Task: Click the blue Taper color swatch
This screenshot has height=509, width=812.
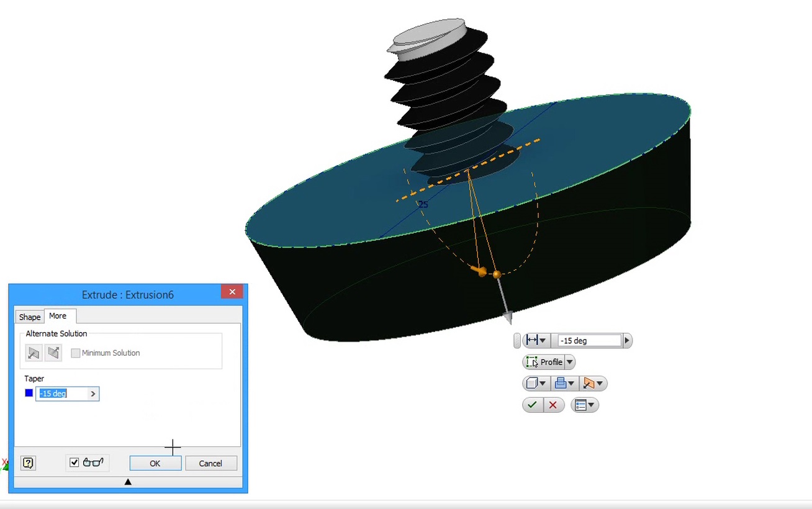Action: point(27,392)
